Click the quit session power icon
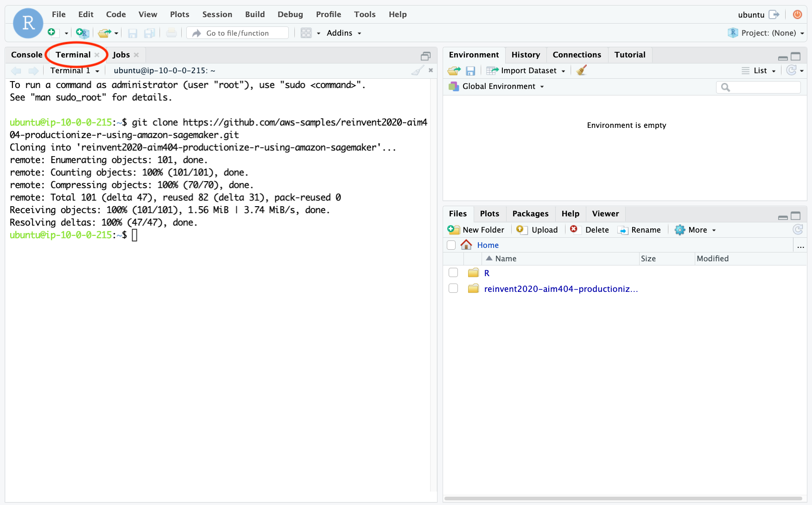Image resolution: width=812 pixels, height=505 pixels. pyautogui.click(x=797, y=14)
